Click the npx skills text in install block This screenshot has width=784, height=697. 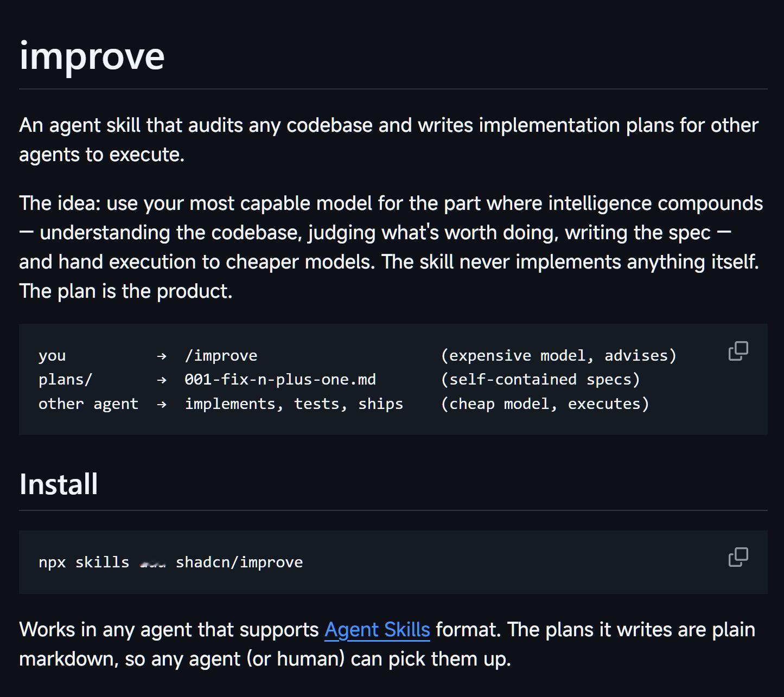coord(84,562)
